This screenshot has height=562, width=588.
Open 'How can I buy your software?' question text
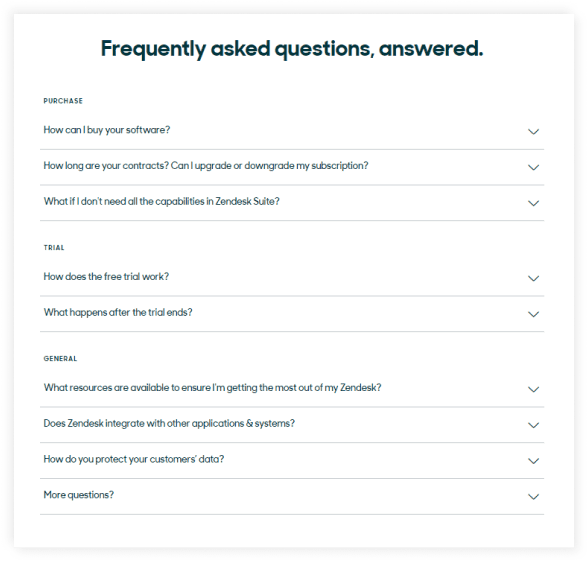pyautogui.click(x=107, y=130)
